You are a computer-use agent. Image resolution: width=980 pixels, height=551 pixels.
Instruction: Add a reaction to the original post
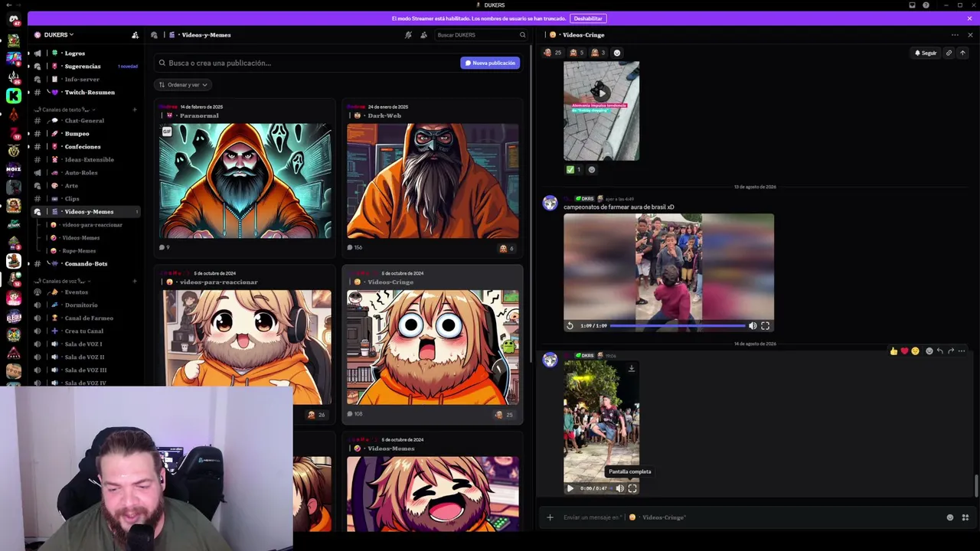click(x=617, y=53)
